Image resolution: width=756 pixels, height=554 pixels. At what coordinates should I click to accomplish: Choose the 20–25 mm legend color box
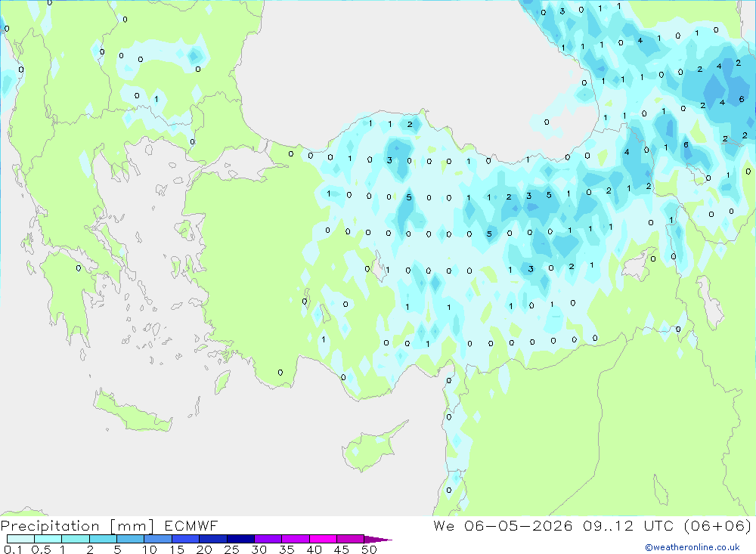click(x=213, y=539)
